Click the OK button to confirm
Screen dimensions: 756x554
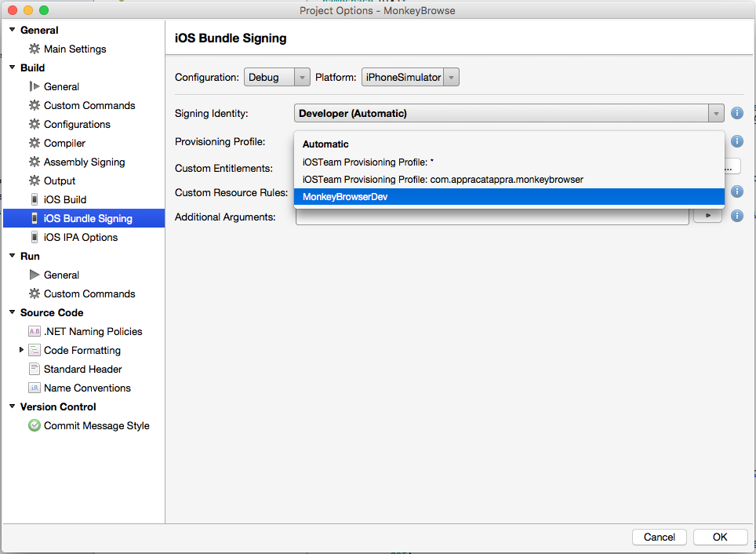(x=719, y=537)
